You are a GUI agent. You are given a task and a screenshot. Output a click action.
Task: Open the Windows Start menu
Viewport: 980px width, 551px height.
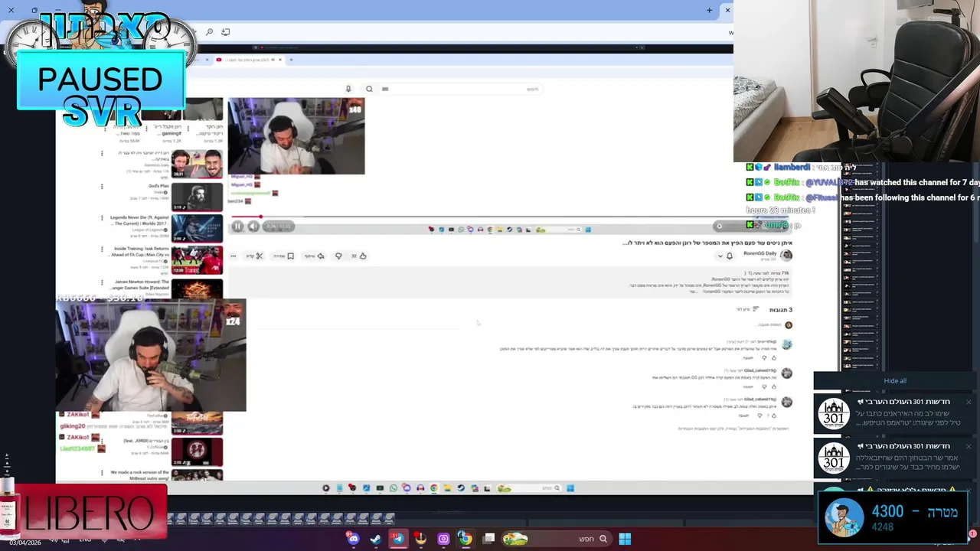tap(625, 539)
